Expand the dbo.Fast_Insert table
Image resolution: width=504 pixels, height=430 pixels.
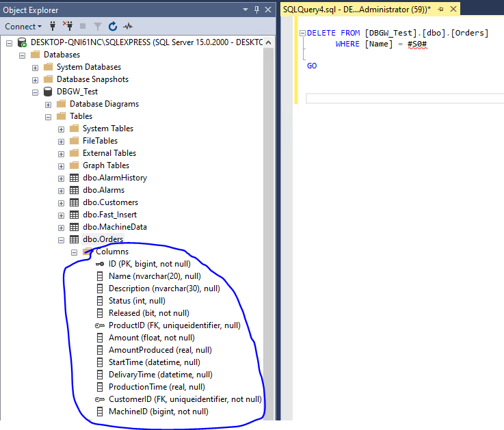coord(61,215)
